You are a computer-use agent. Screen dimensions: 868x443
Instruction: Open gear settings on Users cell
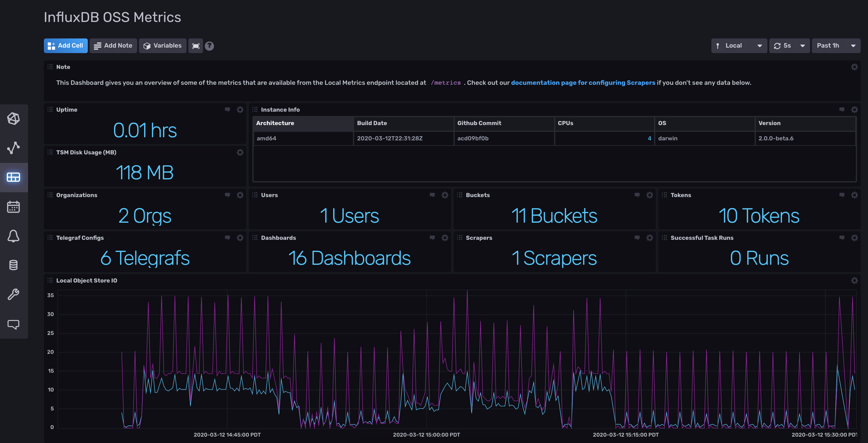tap(445, 195)
